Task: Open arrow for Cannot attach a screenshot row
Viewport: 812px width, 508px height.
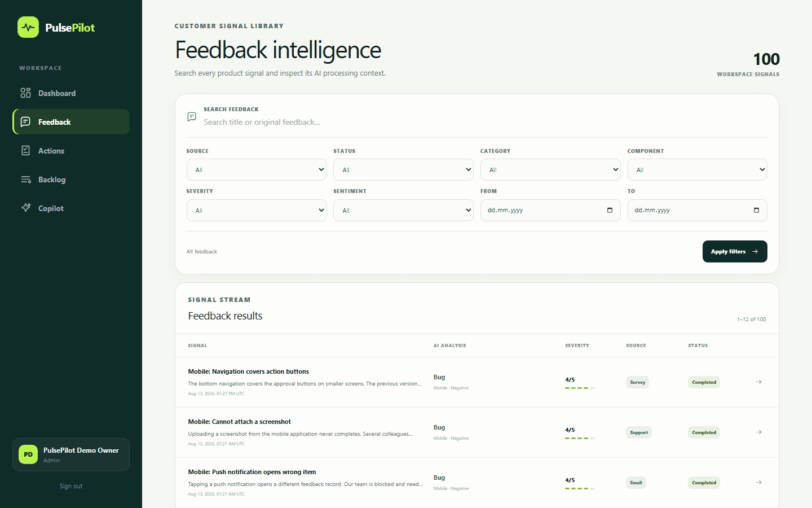Action: tap(759, 432)
